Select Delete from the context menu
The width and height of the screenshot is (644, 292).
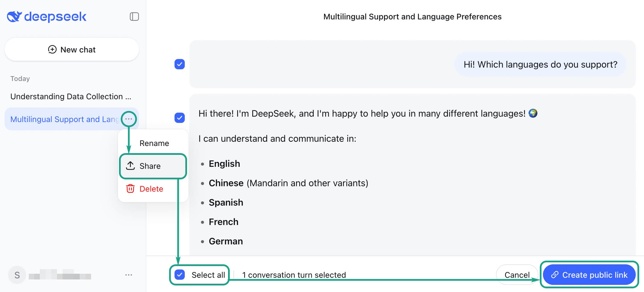151,188
